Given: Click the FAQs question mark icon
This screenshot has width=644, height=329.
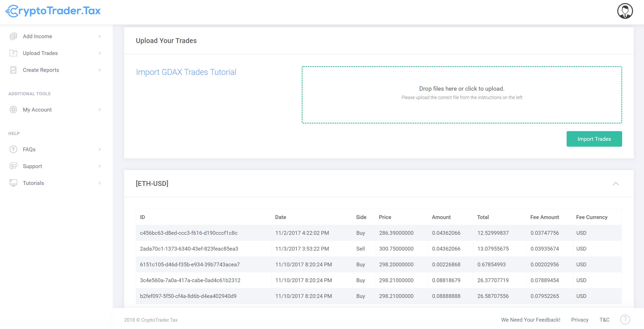Looking at the screenshot, I should coord(13,149).
